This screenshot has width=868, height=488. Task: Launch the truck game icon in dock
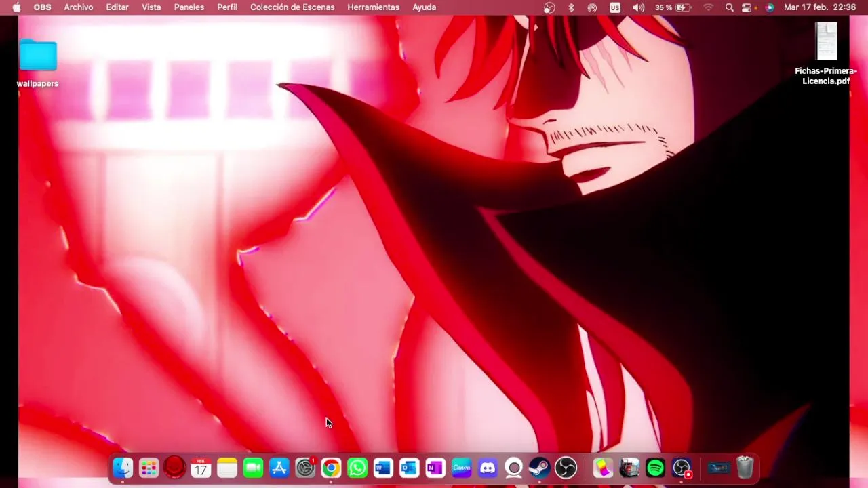pos(629,468)
